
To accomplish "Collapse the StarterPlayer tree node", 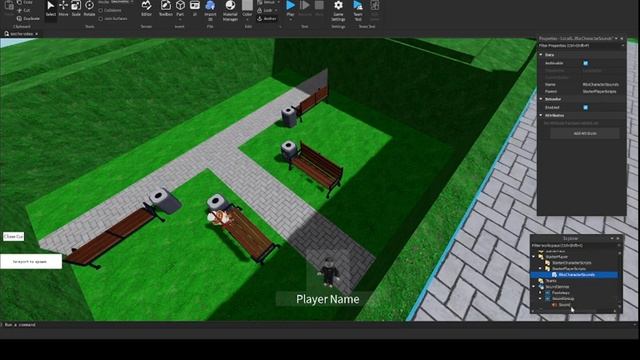I will (533, 257).
